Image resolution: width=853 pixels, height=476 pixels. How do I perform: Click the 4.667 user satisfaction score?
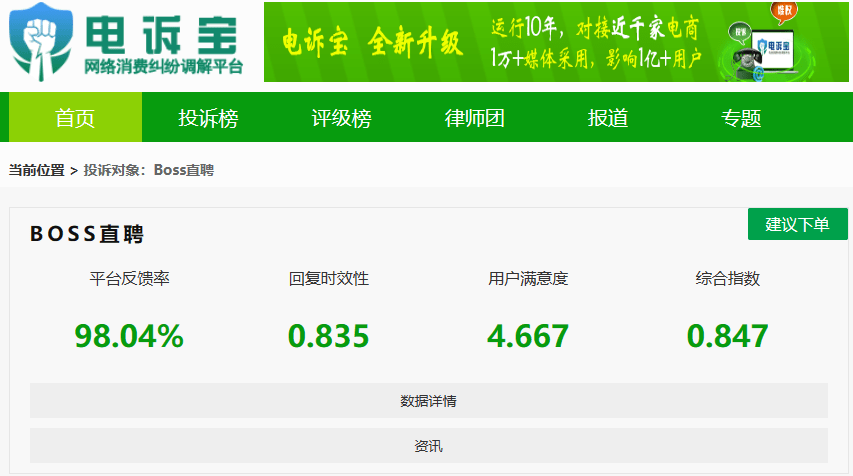point(528,336)
